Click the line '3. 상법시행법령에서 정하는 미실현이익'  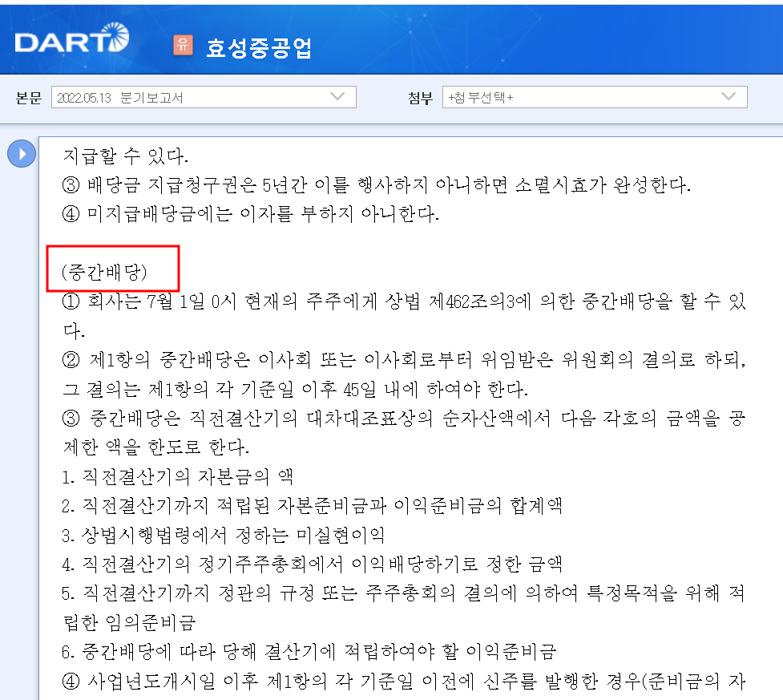224,535
